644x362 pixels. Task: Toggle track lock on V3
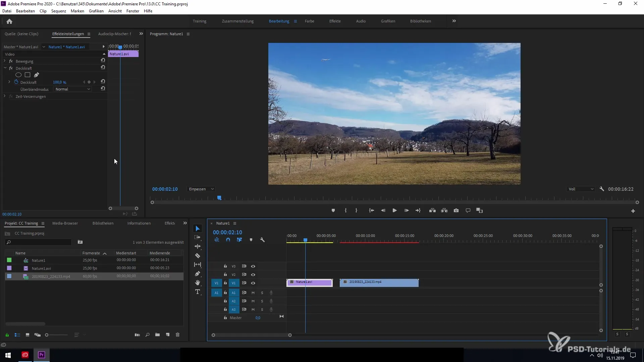click(x=225, y=266)
